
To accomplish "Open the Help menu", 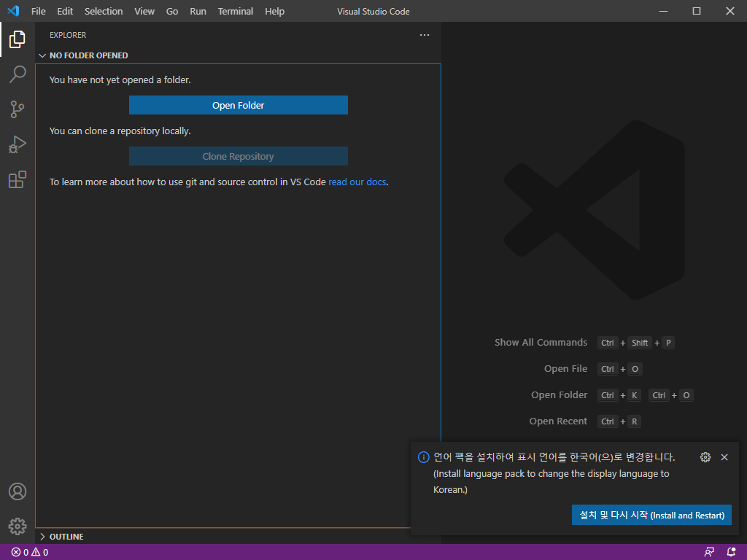I will (274, 11).
